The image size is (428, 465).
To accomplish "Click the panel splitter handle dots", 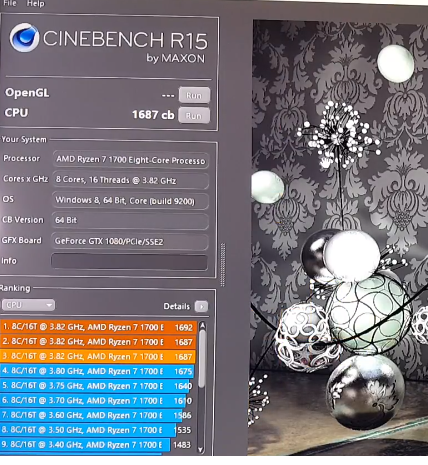I will [223, 265].
